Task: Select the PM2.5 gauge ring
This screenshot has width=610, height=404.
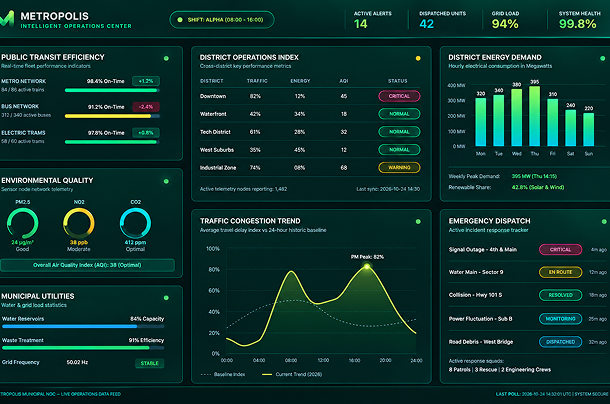Action: [23, 223]
